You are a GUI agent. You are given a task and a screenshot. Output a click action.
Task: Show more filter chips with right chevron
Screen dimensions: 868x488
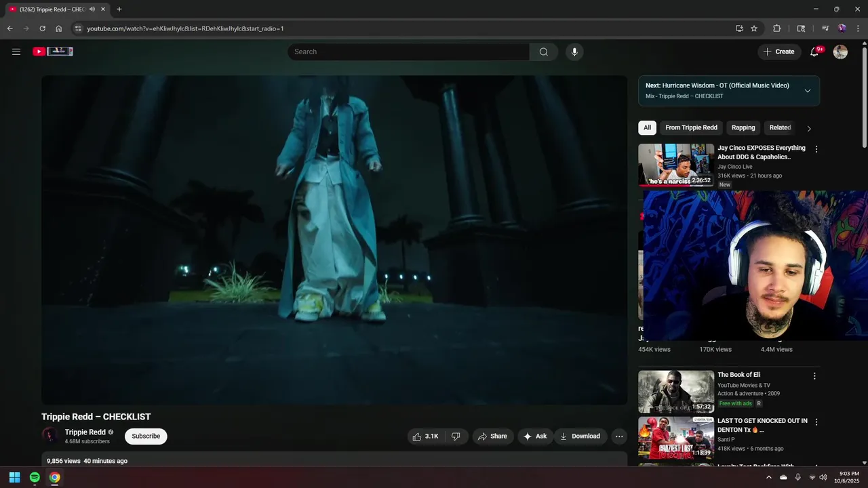(808, 128)
